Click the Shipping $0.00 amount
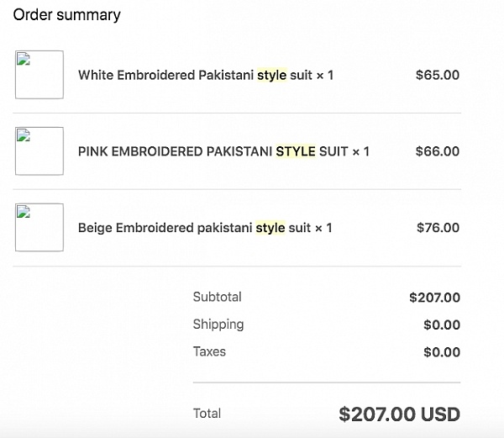Image resolution: width=504 pixels, height=438 pixels. pos(442,325)
